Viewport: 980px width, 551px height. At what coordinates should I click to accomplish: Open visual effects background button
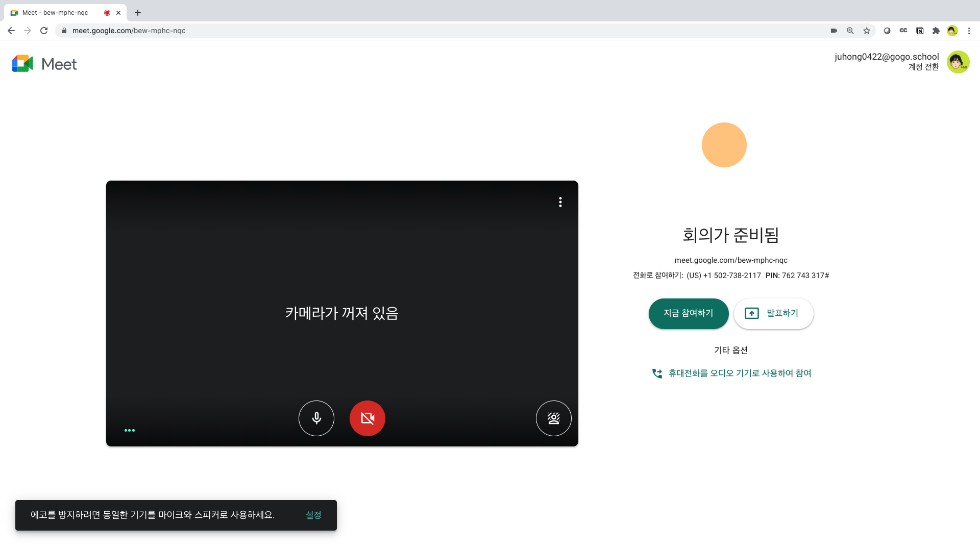[553, 418]
